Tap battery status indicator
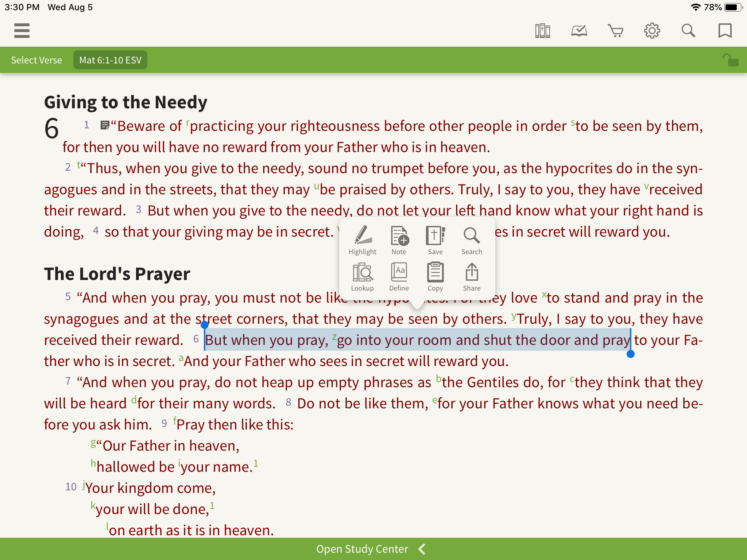747x560 pixels. tap(733, 7)
